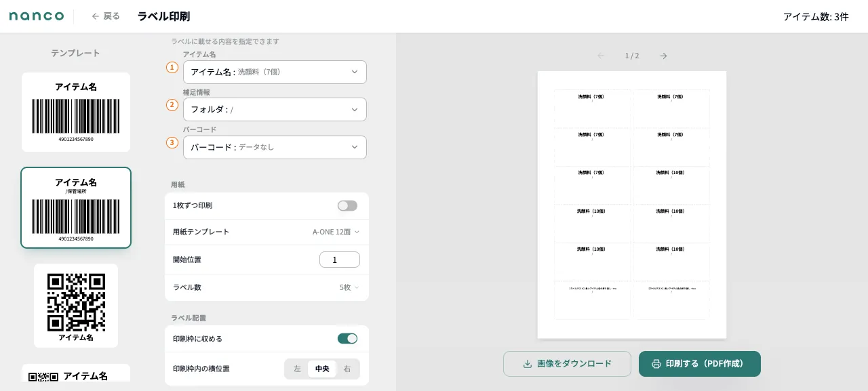Image resolution: width=868 pixels, height=391 pixels.
Task: Click the 補足情報 label
Action: (x=196, y=92)
